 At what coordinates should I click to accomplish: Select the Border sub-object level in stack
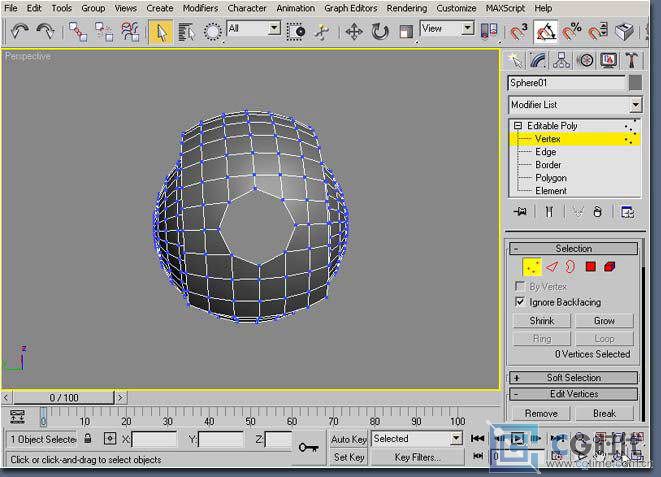[548, 165]
